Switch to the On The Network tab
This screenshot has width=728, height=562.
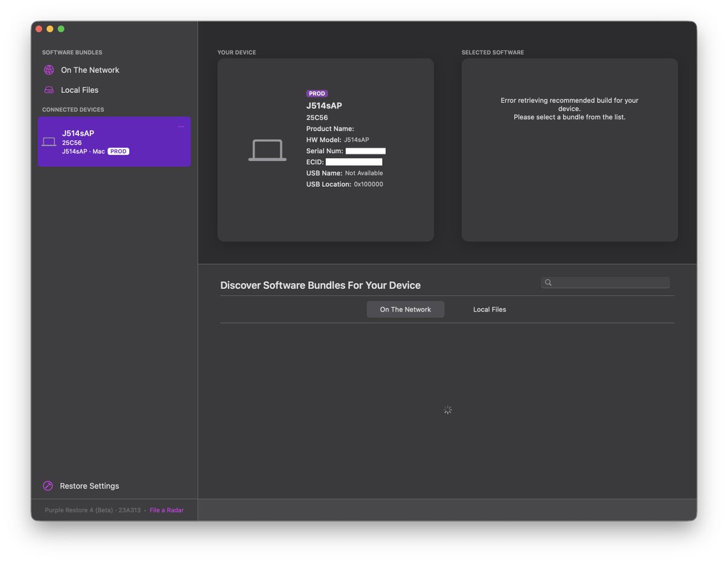pos(405,310)
